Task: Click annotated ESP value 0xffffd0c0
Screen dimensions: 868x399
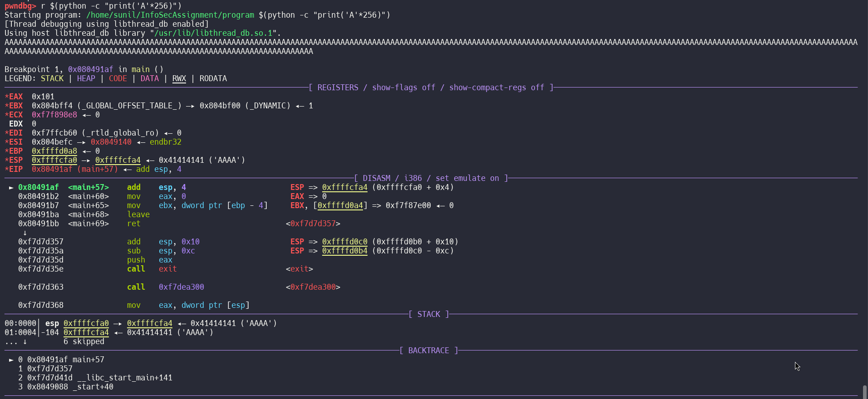Action: (x=345, y=242)
